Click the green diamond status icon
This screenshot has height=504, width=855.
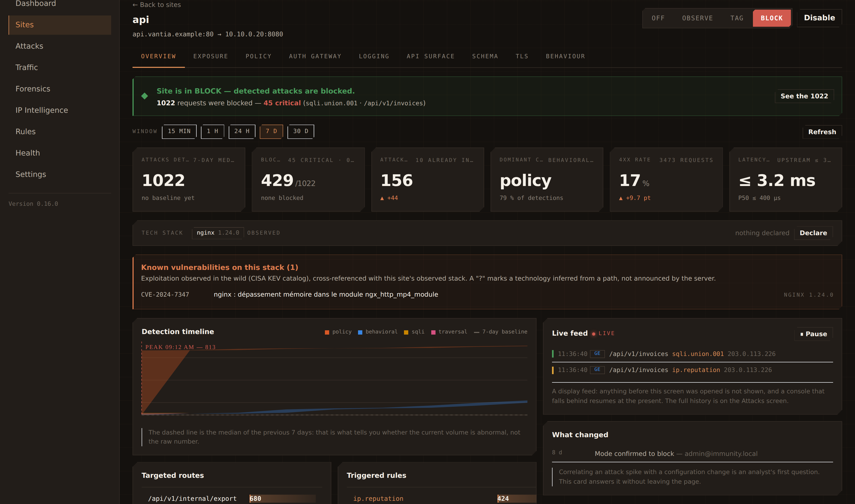point(145,96)
